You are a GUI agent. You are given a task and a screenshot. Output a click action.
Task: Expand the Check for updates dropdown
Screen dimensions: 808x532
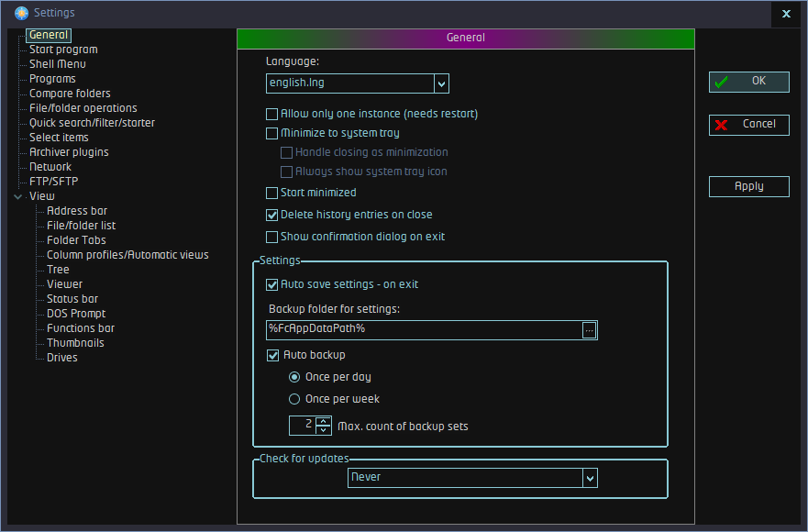coord(590,478)
